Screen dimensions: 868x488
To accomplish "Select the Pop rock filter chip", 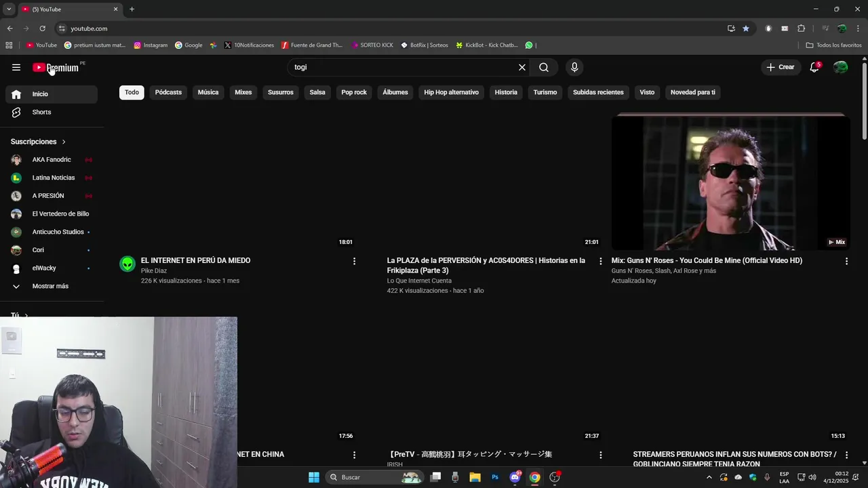I will [x=354, y=92].
